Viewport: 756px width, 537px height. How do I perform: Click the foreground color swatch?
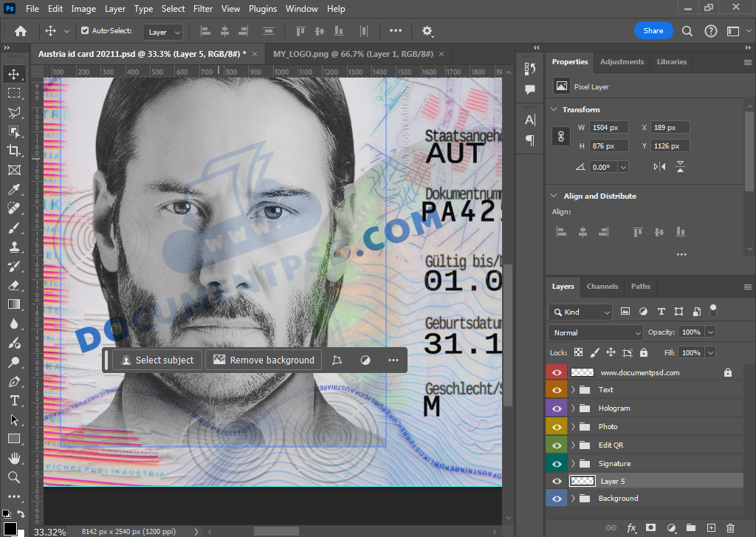[10, 529]
